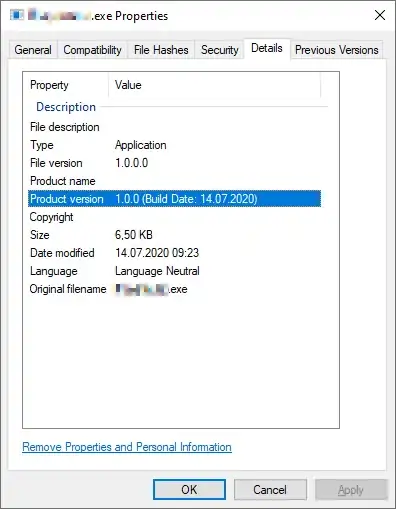This screenshot has width=396, height=509.
Task: Click the 6,50 KB size value
Action: point(134,235)
